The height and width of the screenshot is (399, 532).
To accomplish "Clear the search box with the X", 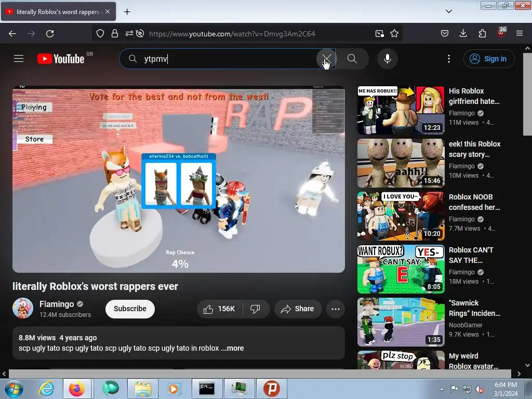I will [326, 59].
